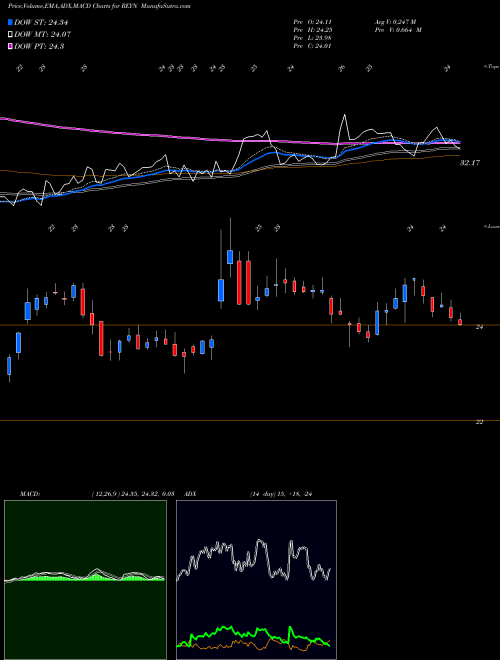The width and height of the screenshot is (500, 660).
Task: Click the magenta DOW PT legend swatch
Action: click(x=10, y=46)
